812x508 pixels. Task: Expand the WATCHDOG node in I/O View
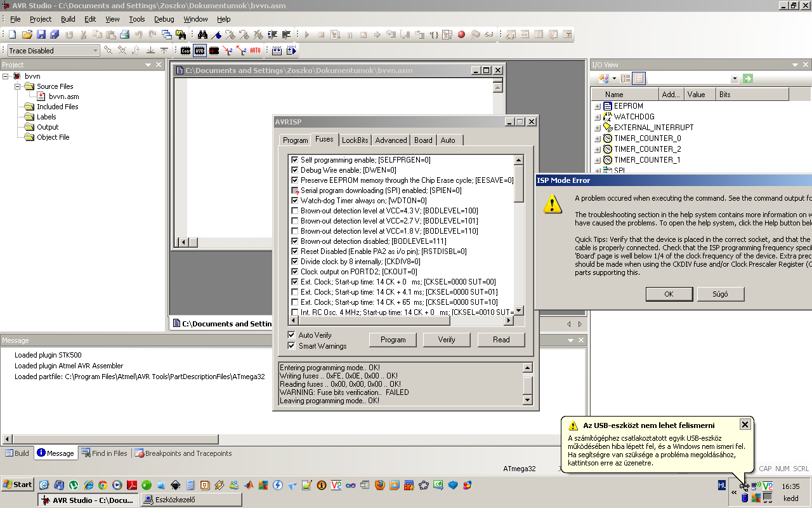click(x=598, y=117)
